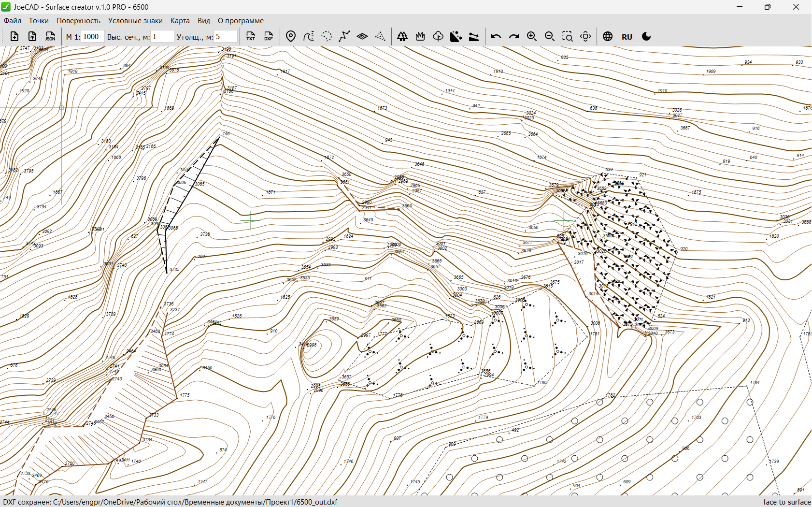Viewport: 812px width, 507px height.
Task: Click the new file icon
Action: (x=14, y=37)
